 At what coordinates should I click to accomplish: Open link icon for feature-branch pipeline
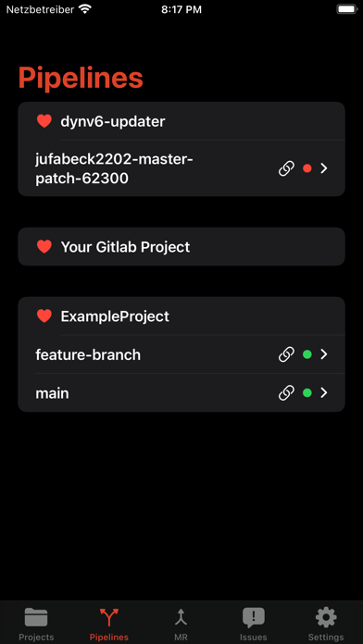(x=286, y=354)
